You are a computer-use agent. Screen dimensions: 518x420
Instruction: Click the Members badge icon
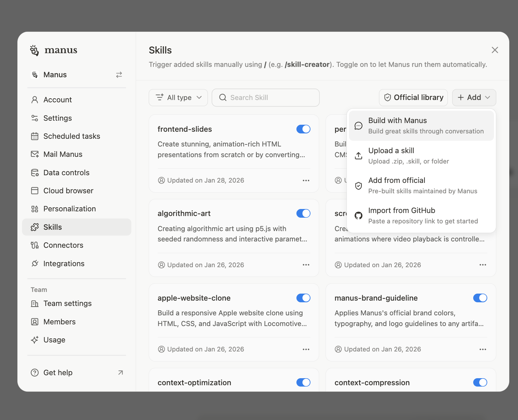click(35, 322)
